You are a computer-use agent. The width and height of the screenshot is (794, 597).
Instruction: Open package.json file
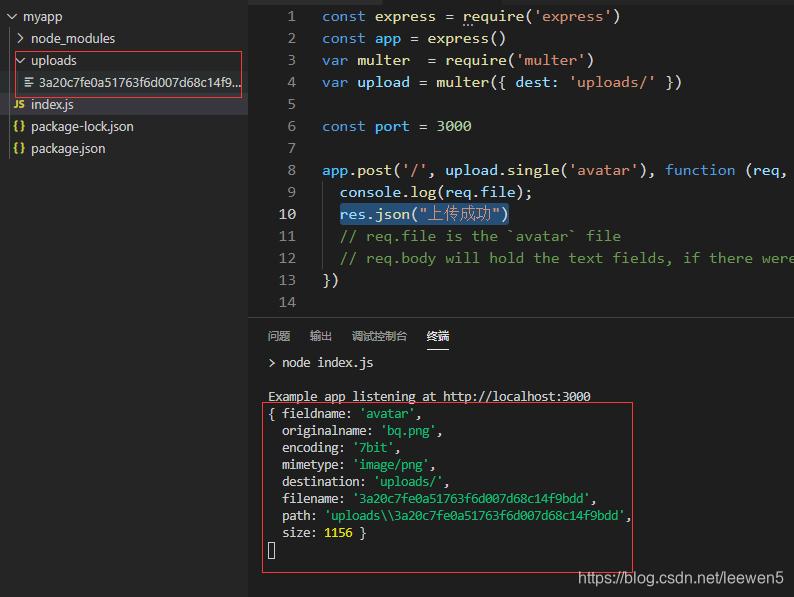(x=68, y=149)
